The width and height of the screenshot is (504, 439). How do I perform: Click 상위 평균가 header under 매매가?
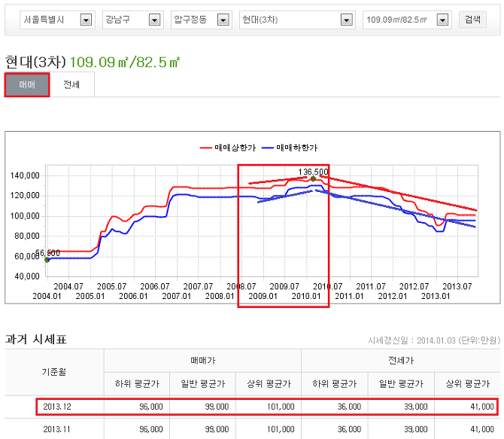coord(269,383)
